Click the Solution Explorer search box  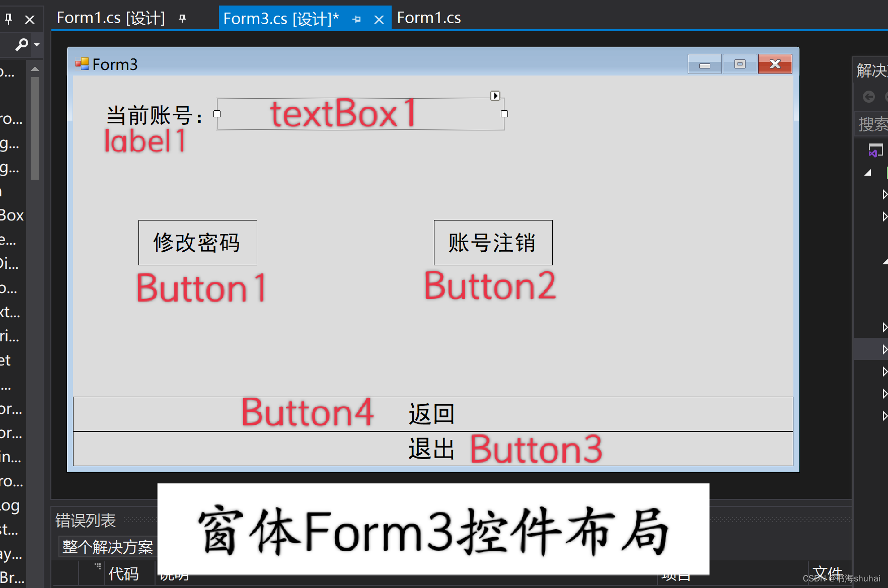pyautogui.click(x=872, y=124)
